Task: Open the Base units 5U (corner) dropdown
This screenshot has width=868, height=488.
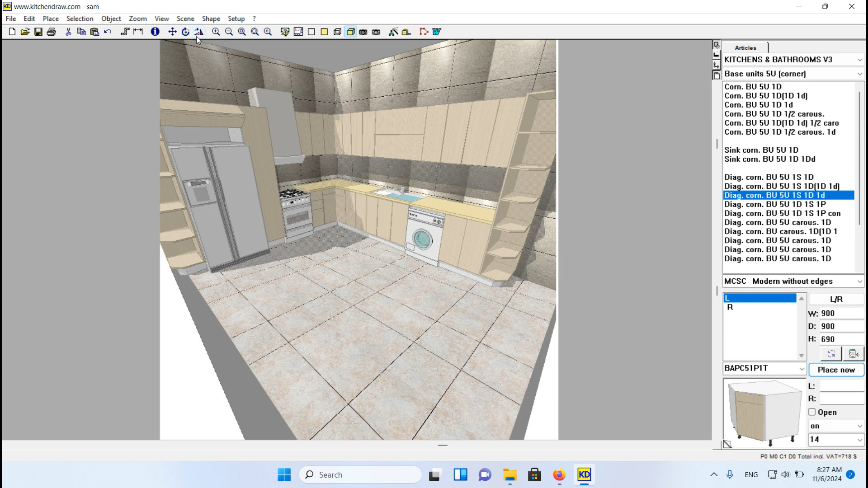Action: 859,74
